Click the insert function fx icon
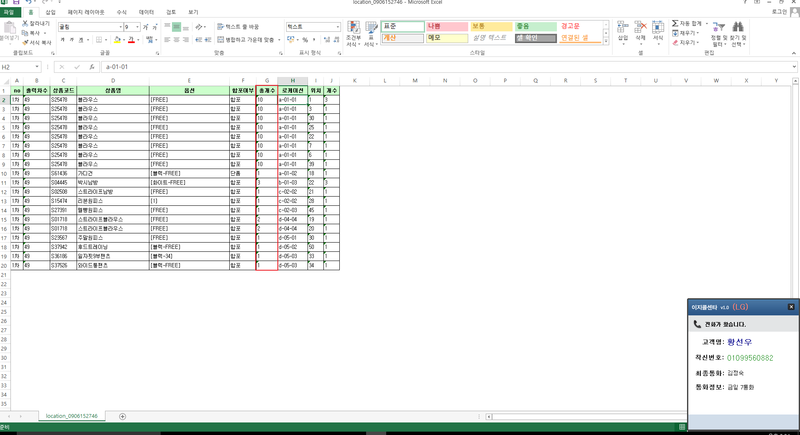 click(92, 67)
